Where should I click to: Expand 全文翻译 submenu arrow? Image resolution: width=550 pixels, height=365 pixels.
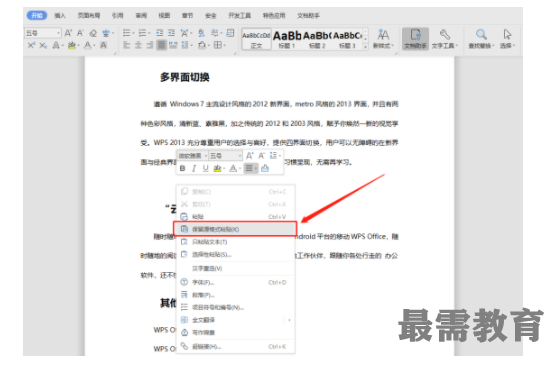[289, 320]
